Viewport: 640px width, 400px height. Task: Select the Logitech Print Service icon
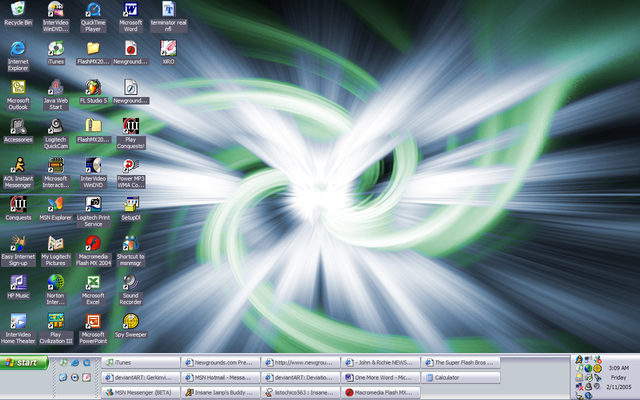click(x=93, y=212)
